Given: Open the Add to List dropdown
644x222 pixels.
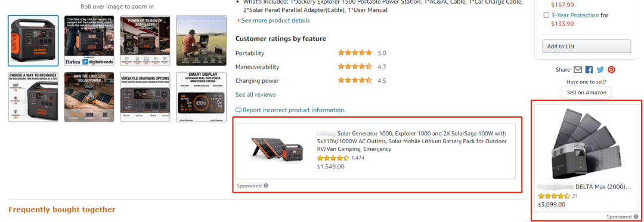Looking at the screenshot, I should 587,46.
